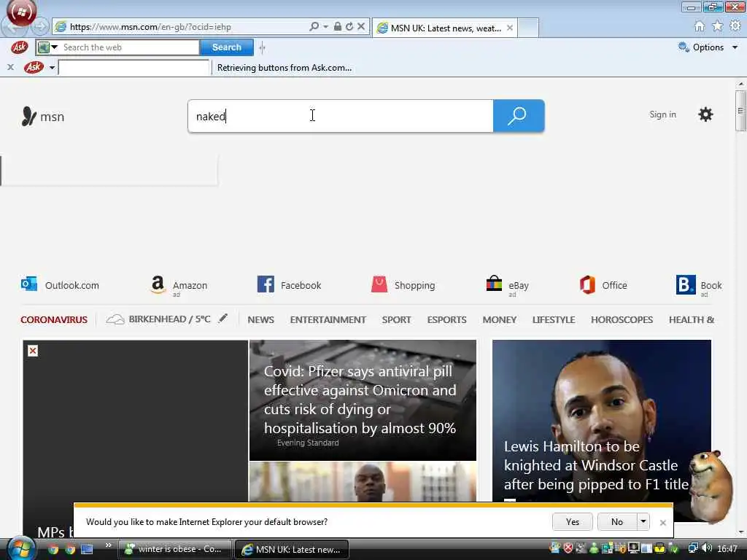Click Yes to set default browser

tap(572, 521)
